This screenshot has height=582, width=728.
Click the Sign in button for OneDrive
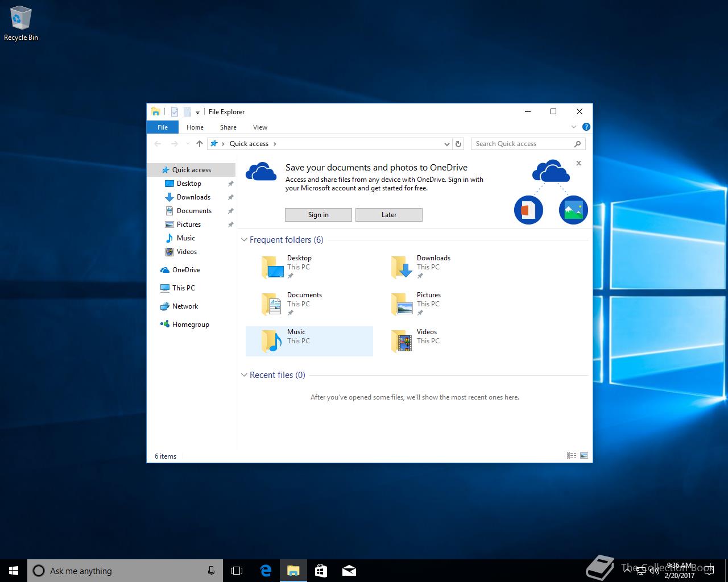coord(318,215)
